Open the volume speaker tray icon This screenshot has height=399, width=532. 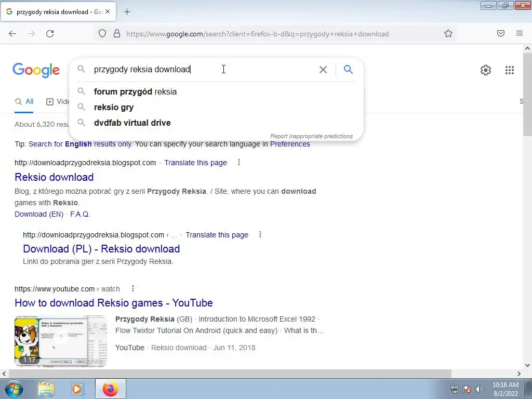coord(480,389)
